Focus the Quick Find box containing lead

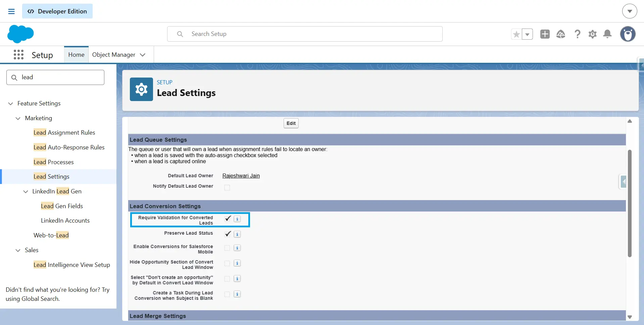[55, 78]
